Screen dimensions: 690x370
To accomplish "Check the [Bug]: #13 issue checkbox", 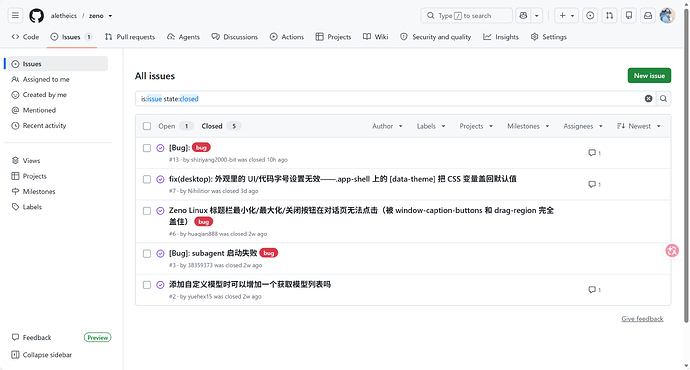I will (x=147, y=148).
